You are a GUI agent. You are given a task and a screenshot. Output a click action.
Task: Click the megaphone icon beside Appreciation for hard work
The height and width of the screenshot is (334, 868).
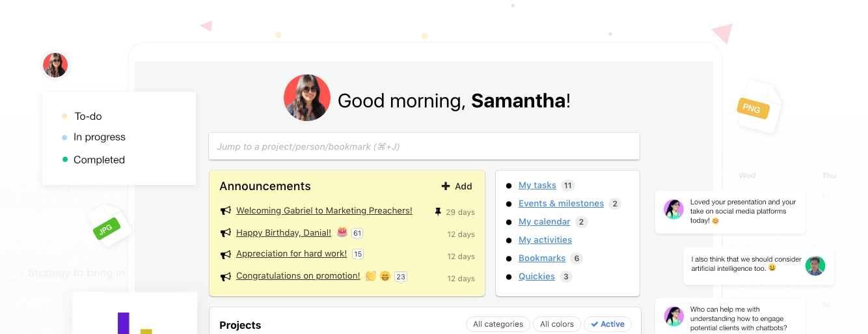226,254
